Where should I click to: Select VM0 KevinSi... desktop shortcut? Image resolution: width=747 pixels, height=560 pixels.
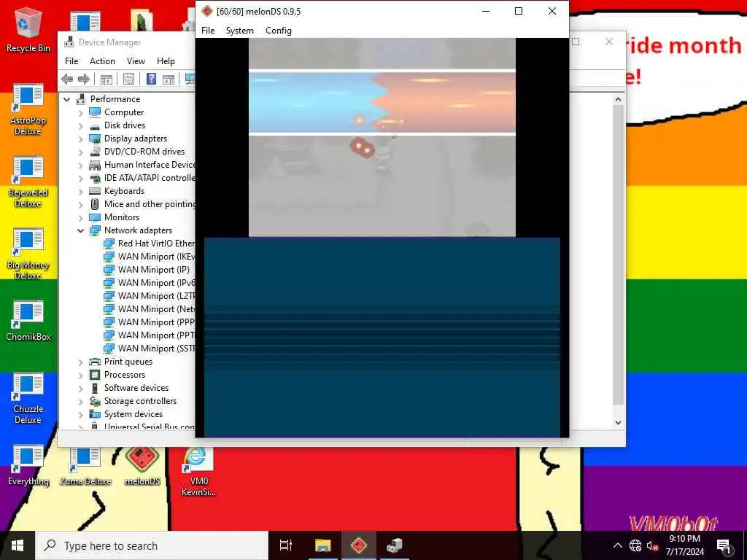coord(198,472)
